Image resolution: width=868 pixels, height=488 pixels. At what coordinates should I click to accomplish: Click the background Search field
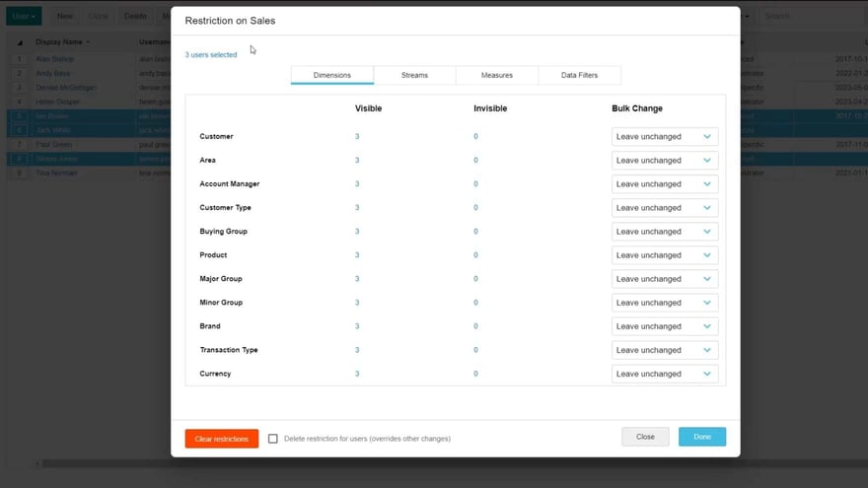813,16
